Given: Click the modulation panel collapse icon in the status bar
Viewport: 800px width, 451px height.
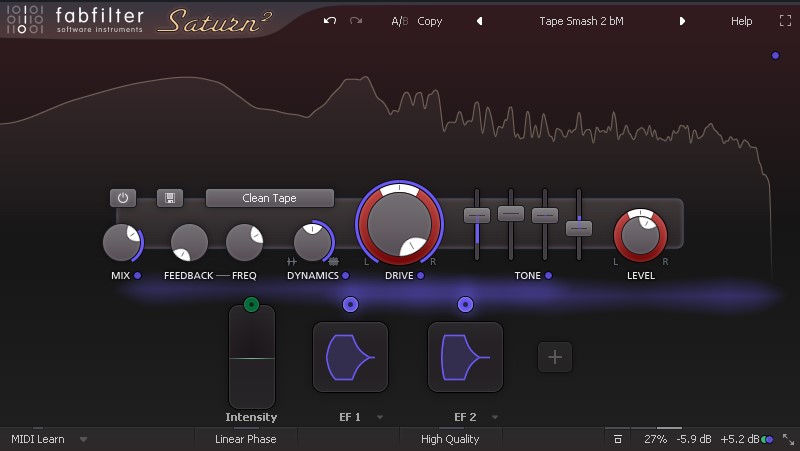Looking at the screenshot, I should pyautogui.click(x=617, y=439).
